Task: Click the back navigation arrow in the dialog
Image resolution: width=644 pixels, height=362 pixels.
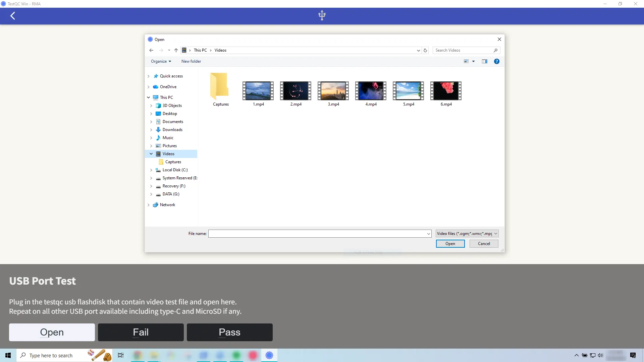Action: (x=151, y=50)
